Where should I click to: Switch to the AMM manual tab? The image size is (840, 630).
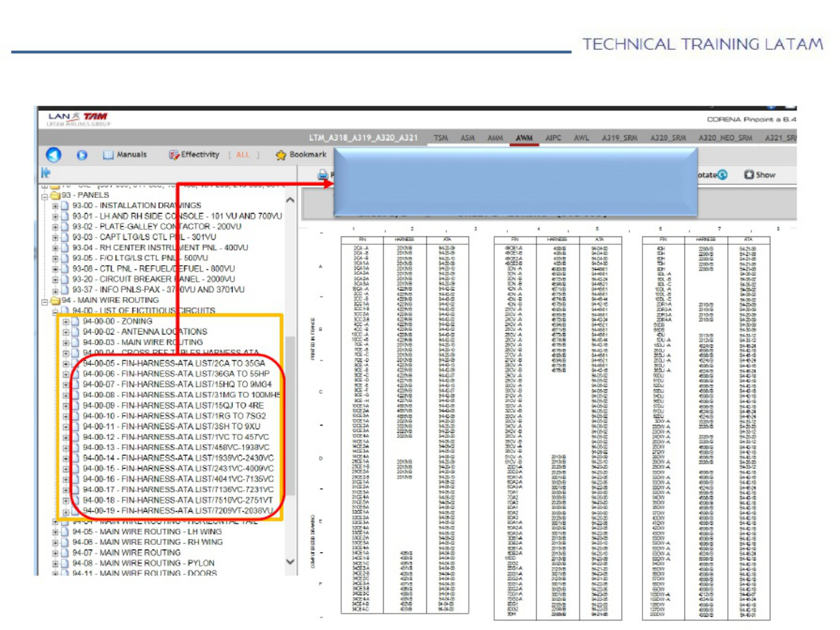coord(495,138)
